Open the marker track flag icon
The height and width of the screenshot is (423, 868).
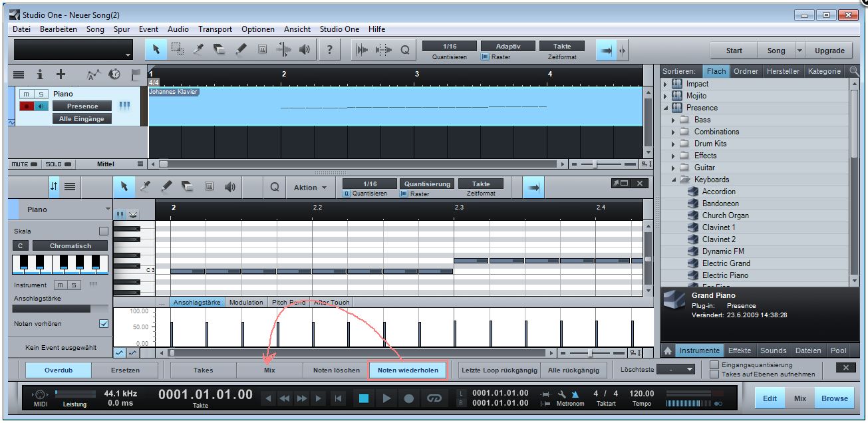(135, 74)
